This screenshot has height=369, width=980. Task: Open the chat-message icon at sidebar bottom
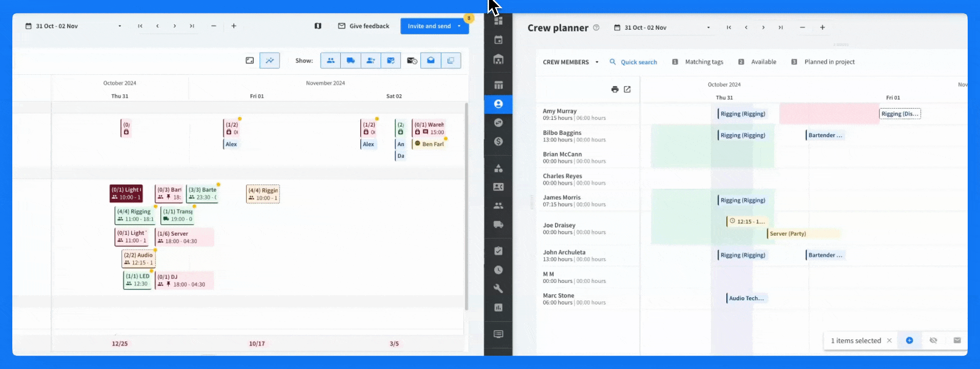[x=498, y=334]
